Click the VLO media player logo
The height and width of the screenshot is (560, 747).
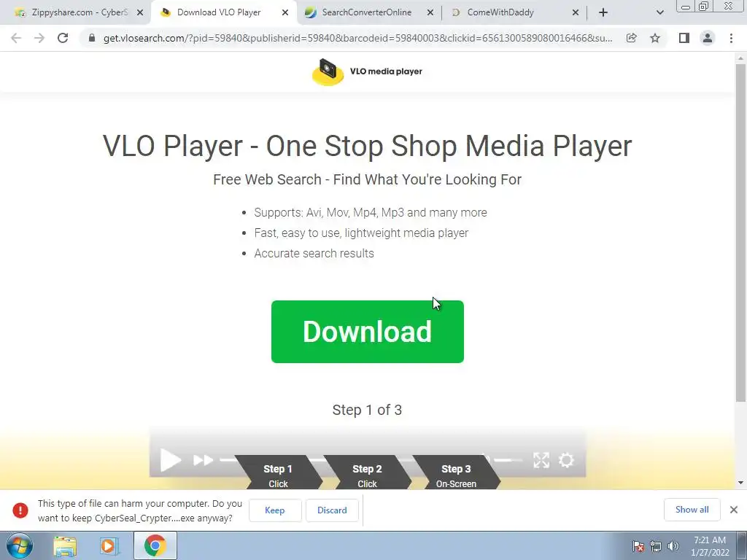[367, 72]
